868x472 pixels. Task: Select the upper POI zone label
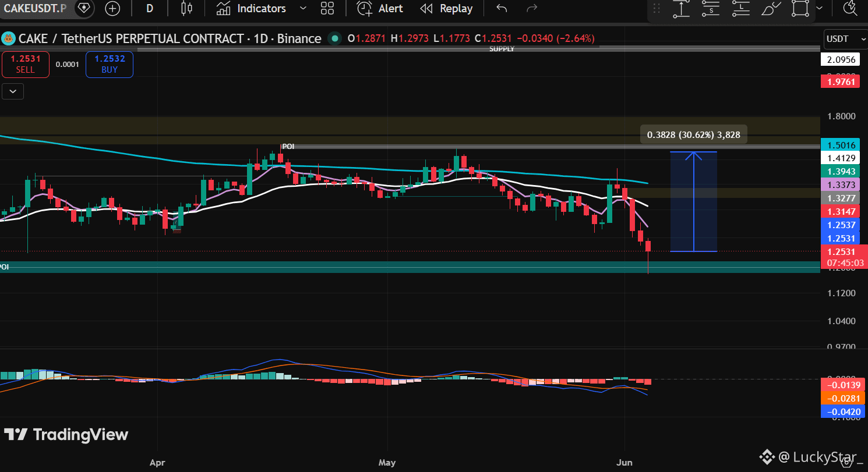pyautogui.click(x=288, y=147)
